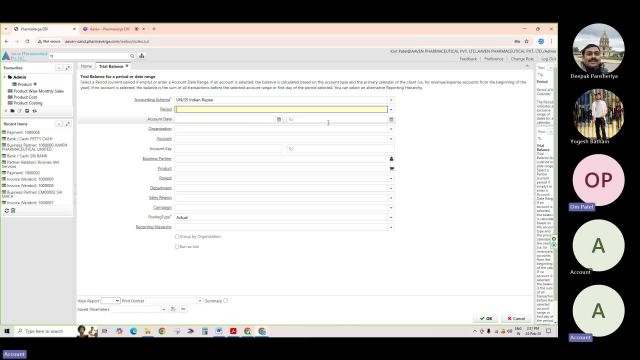This screenshot has width=640, height=360.
Task: Open the Account Date start calendar picker
Action: pyautogui.click(x=279, y=119)
